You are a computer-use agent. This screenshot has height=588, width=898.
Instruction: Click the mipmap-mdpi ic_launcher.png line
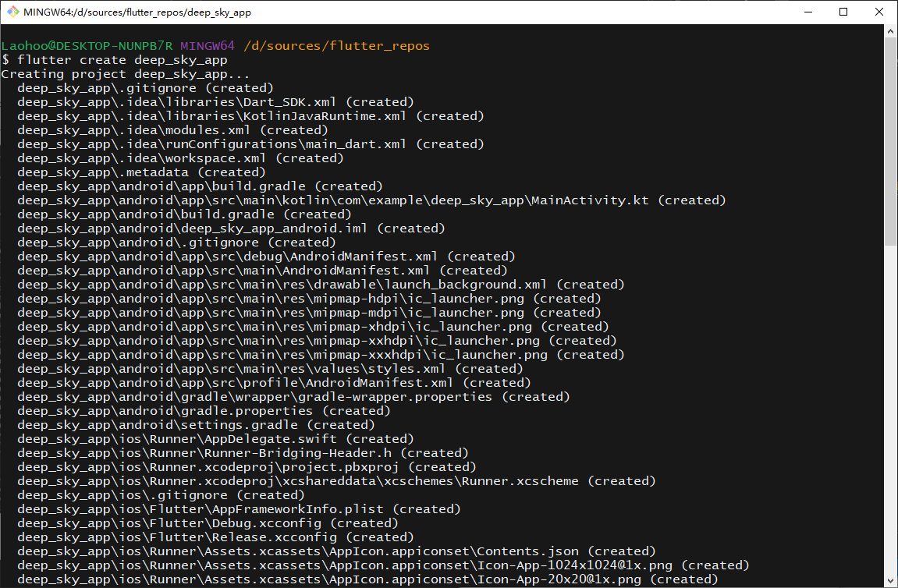click(x=309, y=313)
